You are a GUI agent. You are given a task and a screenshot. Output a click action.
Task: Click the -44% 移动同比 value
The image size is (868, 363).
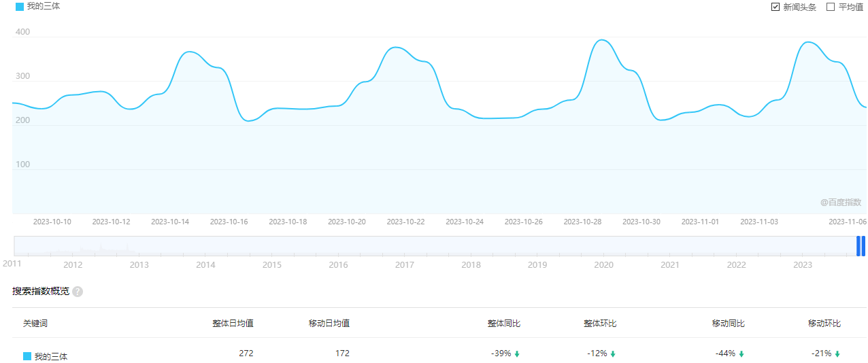pos(725,353)
